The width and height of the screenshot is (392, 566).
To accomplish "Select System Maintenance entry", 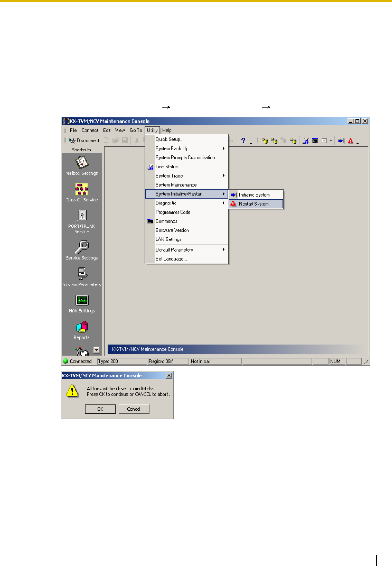I will click(187, 185).
